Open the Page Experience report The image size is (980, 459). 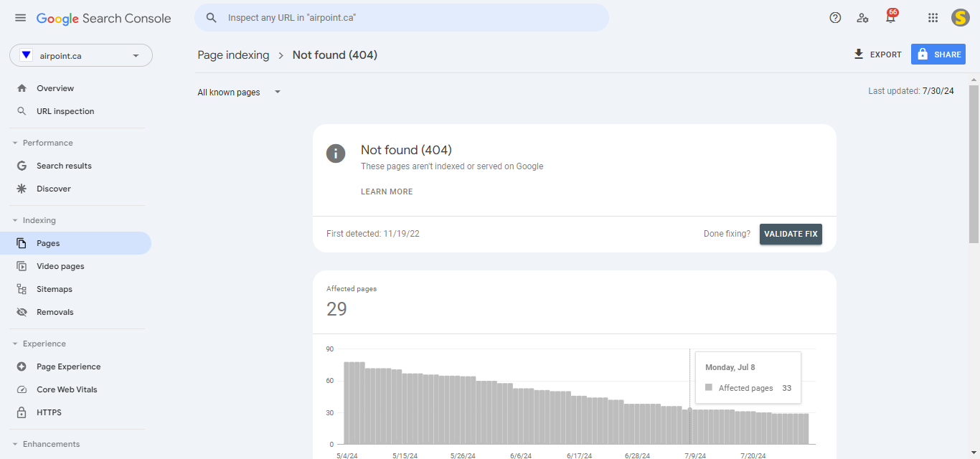pos(76,366)
